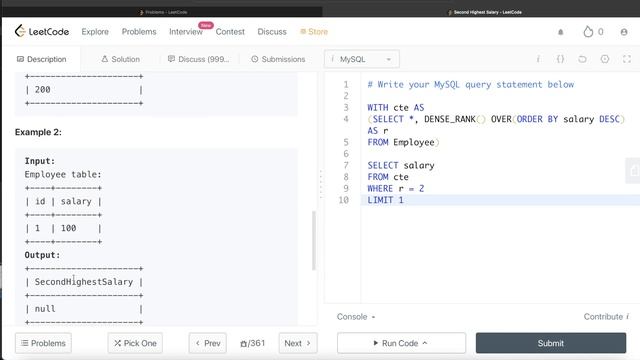Click the 'SELECT salary' code line

coord(401,165)
